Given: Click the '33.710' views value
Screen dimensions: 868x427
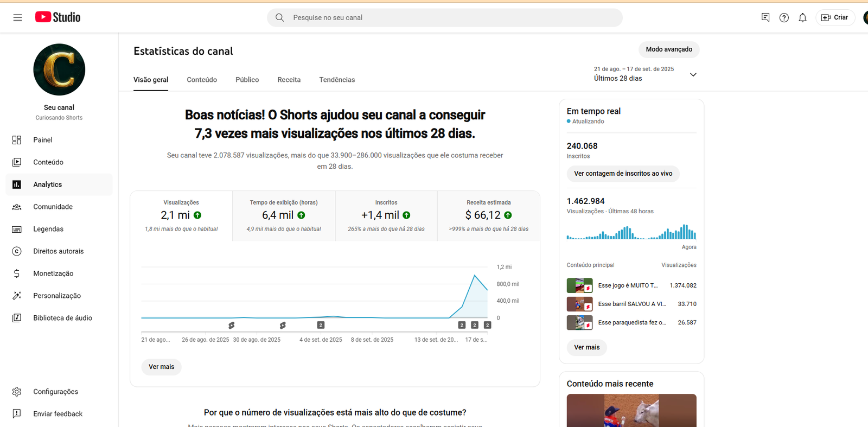Looking at the screenshot, I should tap(687, 304).
